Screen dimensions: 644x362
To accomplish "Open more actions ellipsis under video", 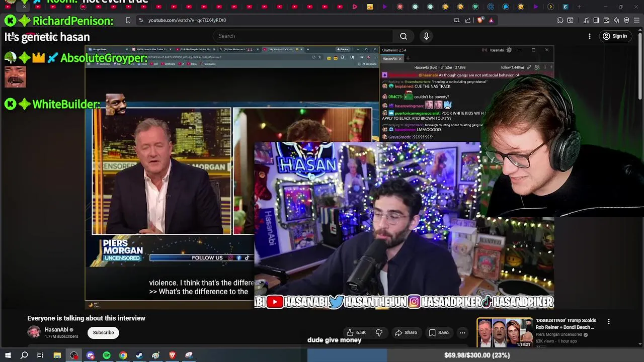I will coord(462,332).
